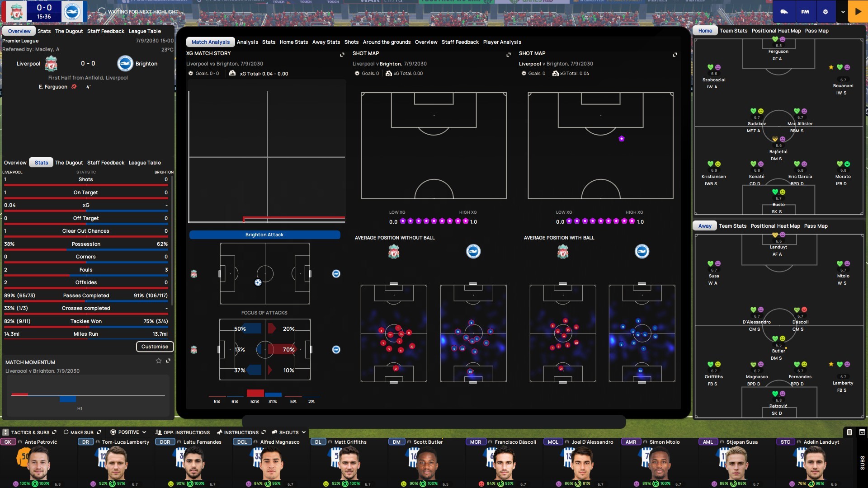This screenshot has height=488, width=868.
Task: Pop out Tactics & Subs window
Action: [x=55, y=432]
